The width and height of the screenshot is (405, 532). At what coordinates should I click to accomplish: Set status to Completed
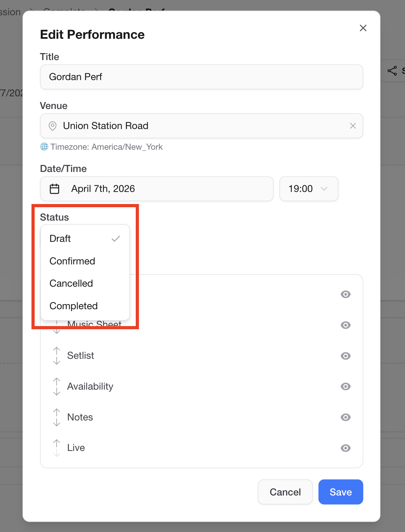pos(73,306)
